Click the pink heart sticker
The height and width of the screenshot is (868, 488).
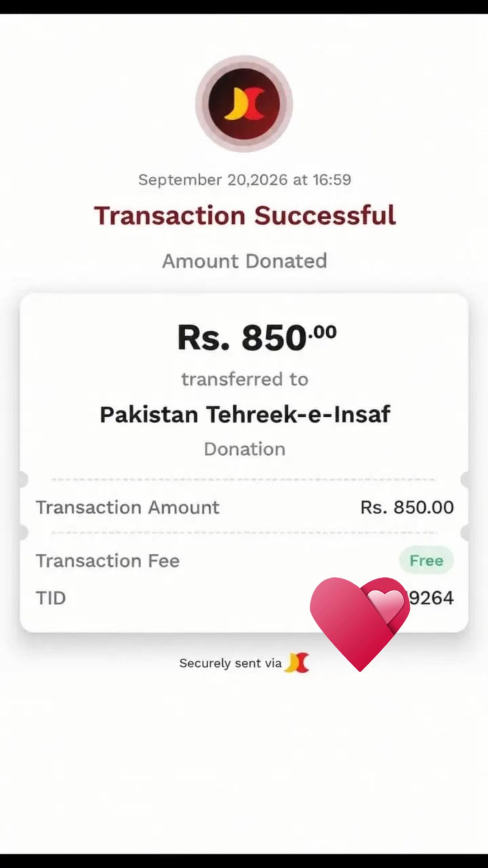coord(360,624)
